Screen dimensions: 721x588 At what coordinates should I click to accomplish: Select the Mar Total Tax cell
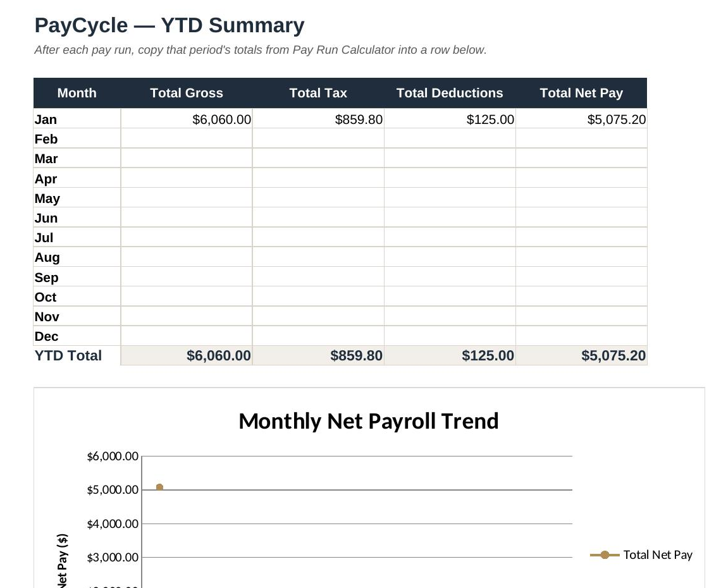318,158
